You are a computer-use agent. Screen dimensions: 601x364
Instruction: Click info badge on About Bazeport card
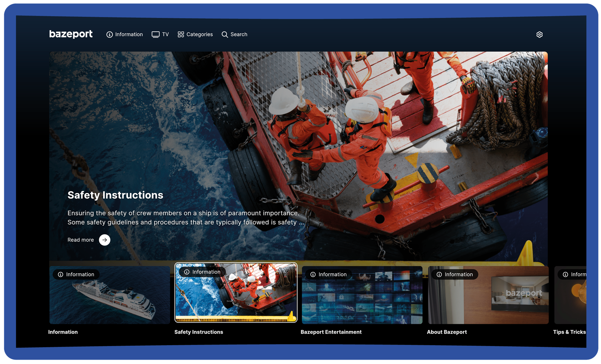(x=455, y=274)
